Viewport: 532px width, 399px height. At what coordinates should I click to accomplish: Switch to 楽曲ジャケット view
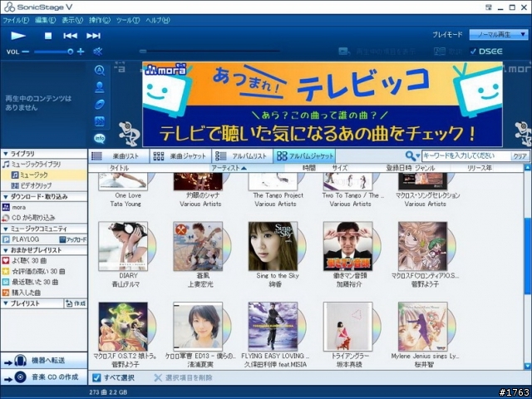180,156
